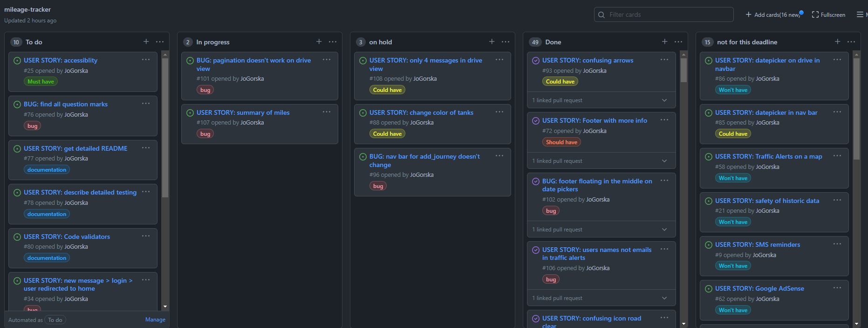Open the In progress column options menu

(x=333, y=42)
